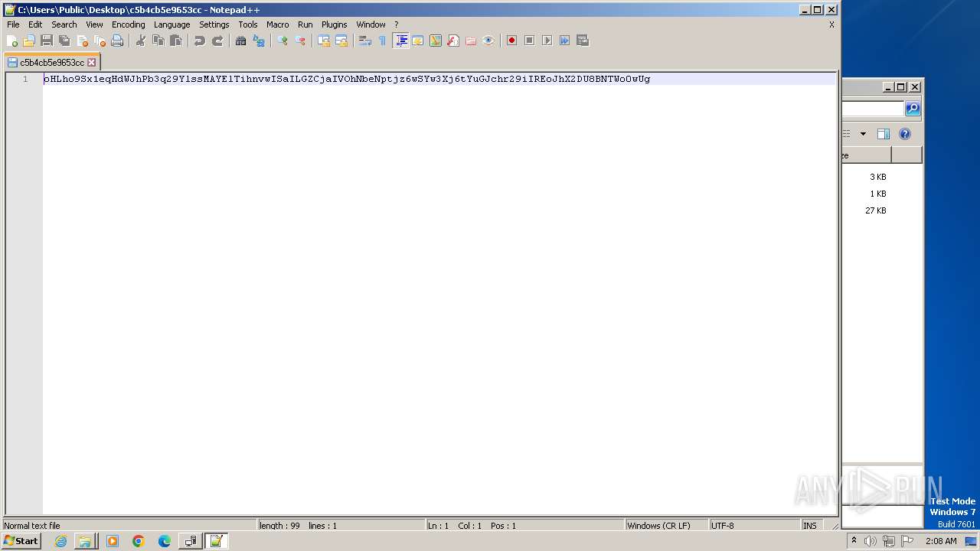Open the Edit menu
The image size is (980, 551).
pyautogui.click(x=35, y=24)
